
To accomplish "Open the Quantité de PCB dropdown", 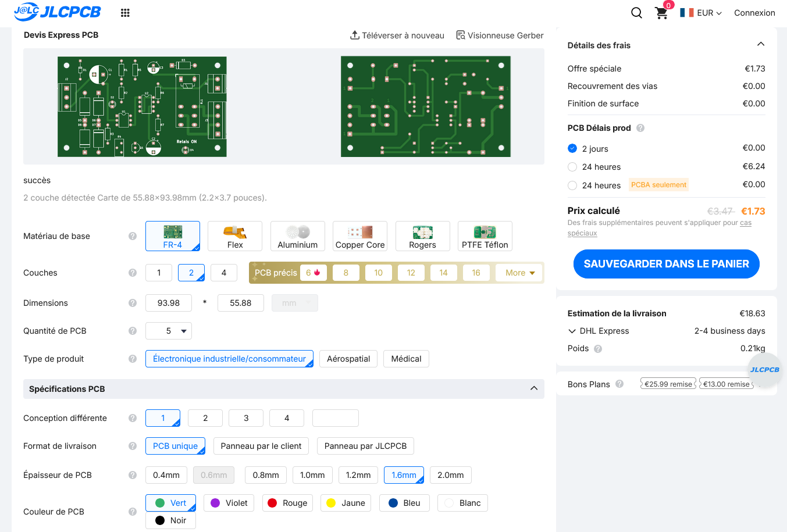I will (x=168, y=330).
